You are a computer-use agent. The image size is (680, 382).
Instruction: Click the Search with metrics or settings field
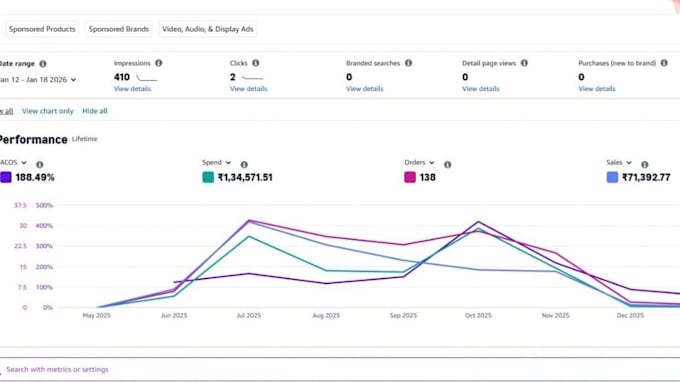pos(340,369)
